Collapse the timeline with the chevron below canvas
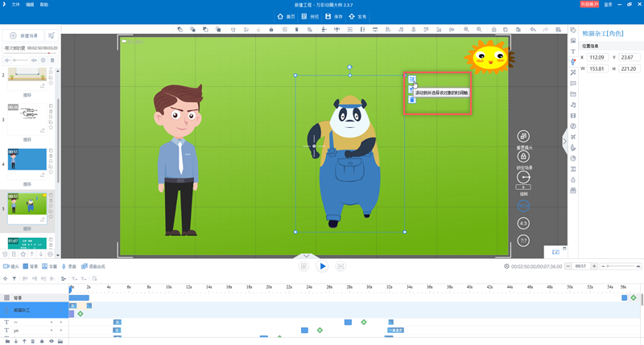Image resolution: width=644 pixels, height=345 pixels. [x=306, y=256]
